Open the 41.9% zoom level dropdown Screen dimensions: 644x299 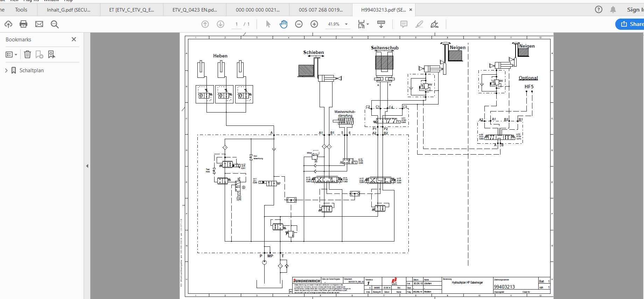(x=337, y=24)
